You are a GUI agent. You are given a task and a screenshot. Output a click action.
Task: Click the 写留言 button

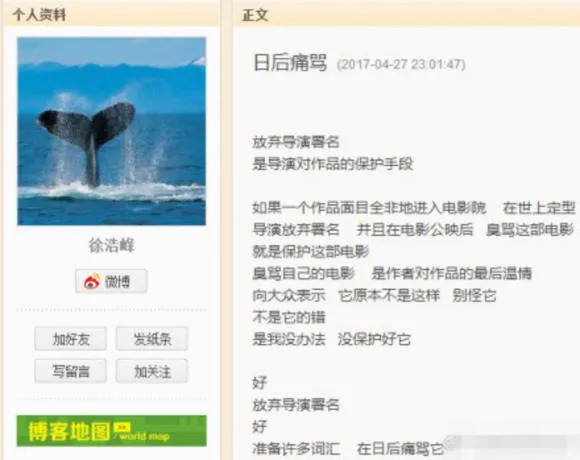tap(71, 371)
